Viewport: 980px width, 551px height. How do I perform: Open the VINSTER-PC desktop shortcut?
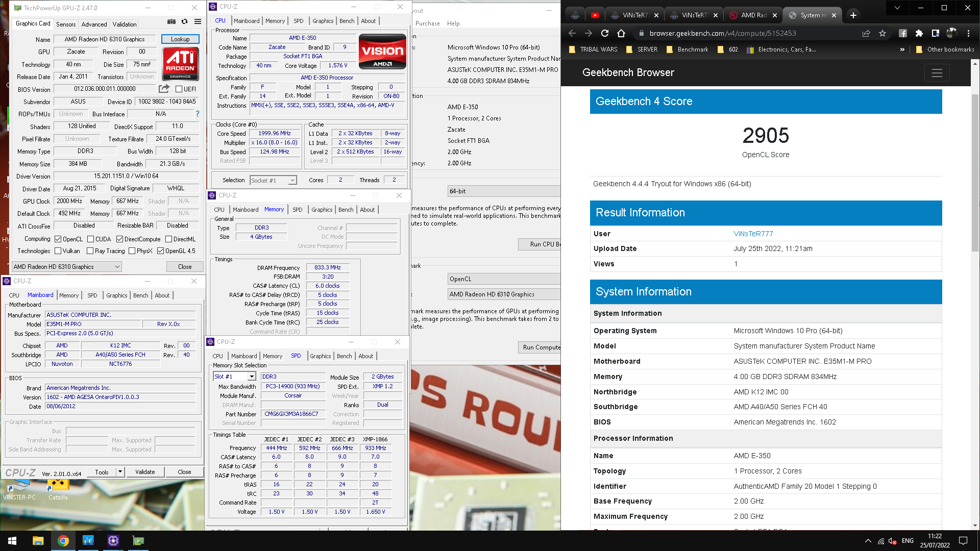coord(19,490)
